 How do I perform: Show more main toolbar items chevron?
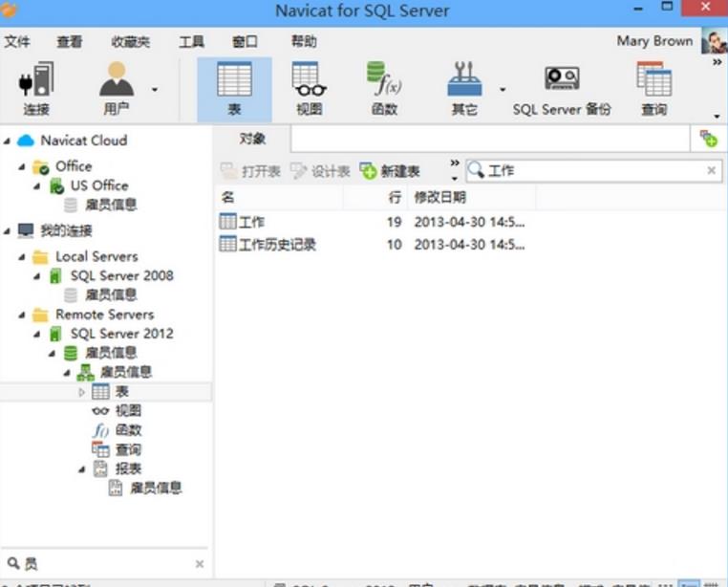pyautogui.click(x=717, y=62)
